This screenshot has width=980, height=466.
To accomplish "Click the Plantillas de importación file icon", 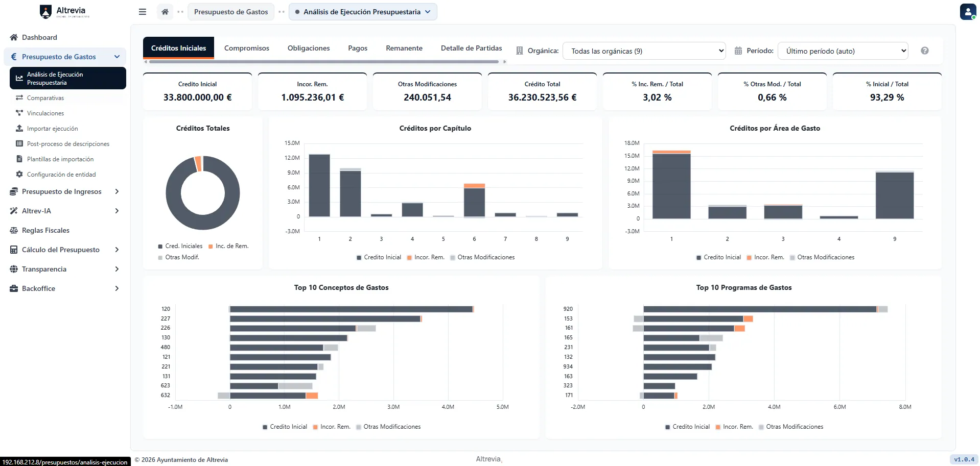I will coord(19,159).
